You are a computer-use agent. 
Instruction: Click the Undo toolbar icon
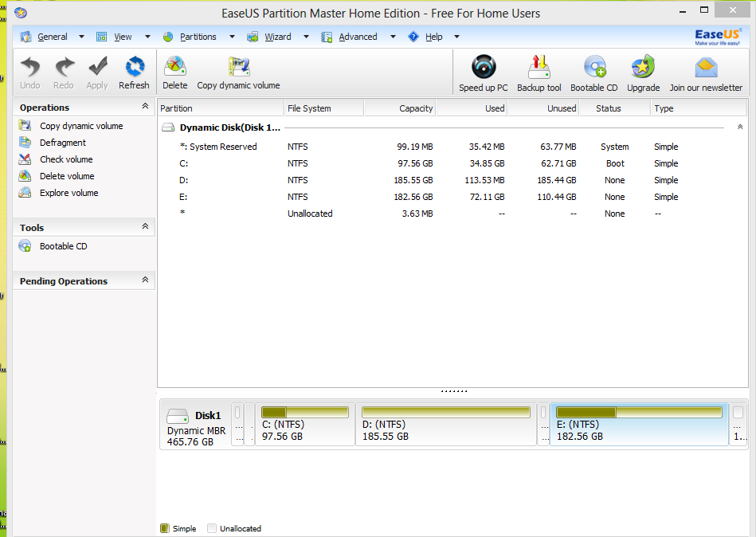point(30,67)
